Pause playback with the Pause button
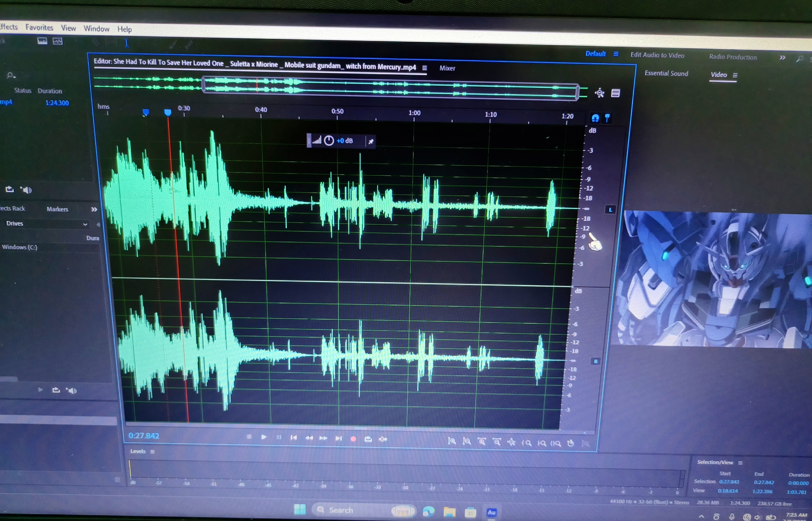Image resolution: width=812 pixels, height=521 pixels. click(279, 437)
